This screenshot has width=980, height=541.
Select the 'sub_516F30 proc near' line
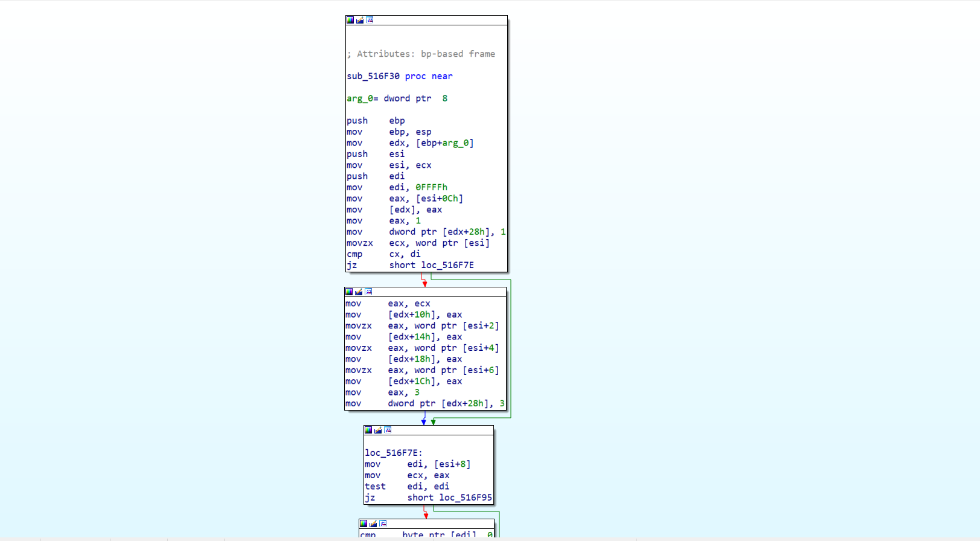coord(400,76)
